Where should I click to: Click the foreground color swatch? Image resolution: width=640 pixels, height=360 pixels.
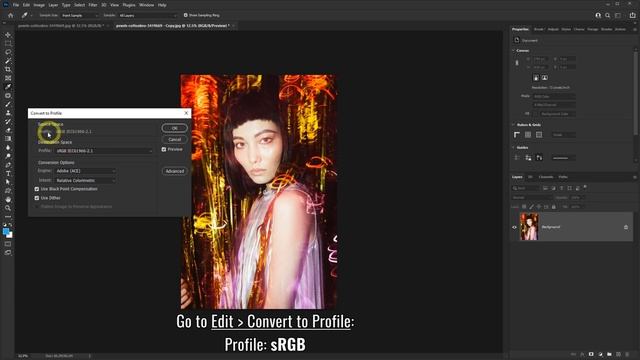(x=6, y=232)
